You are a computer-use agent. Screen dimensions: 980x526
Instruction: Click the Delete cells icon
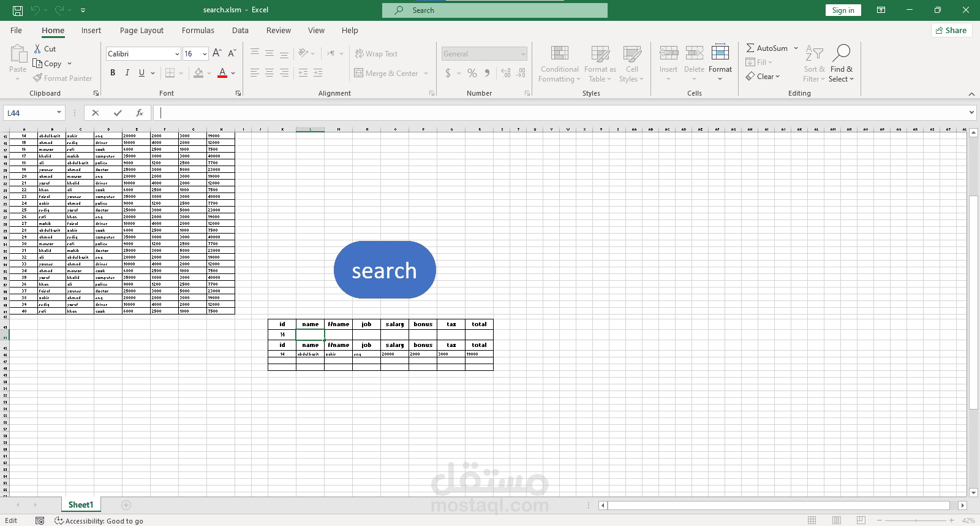click(x=694, y=53)
